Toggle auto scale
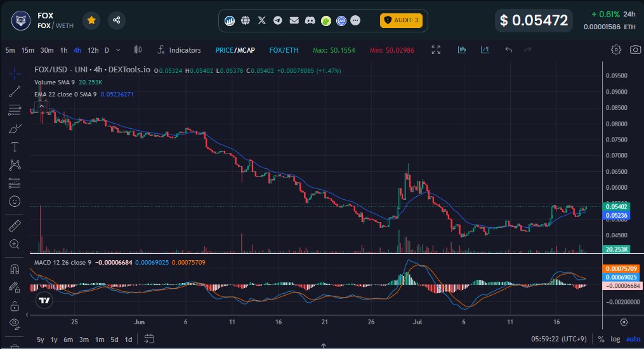This screenshot has height=349, width=644. click(x=633, y=339)
